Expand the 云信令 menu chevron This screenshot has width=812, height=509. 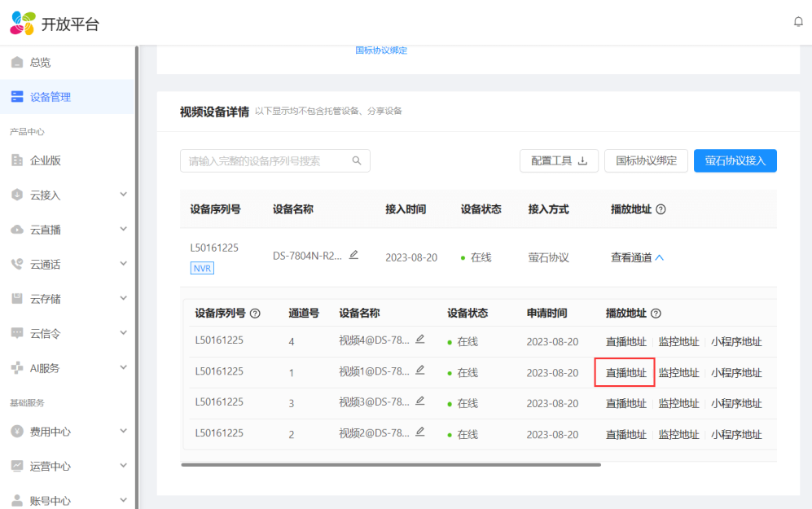click(123, 333)
